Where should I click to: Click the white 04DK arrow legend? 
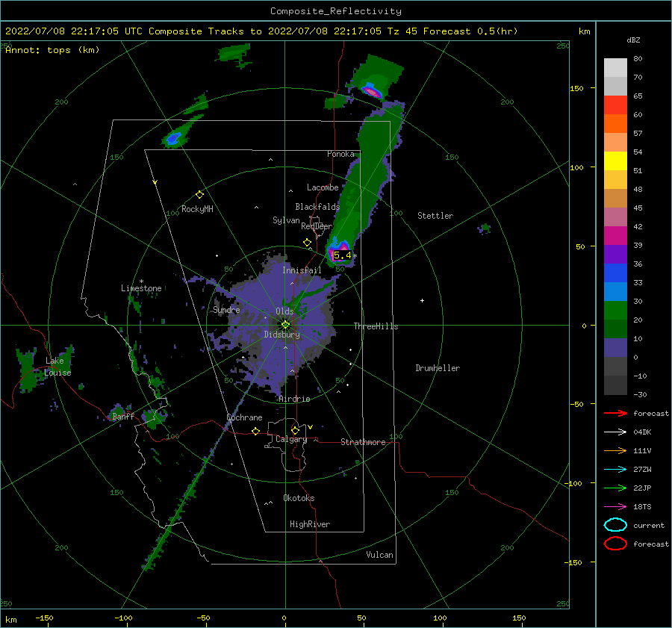tap(615, 432)
